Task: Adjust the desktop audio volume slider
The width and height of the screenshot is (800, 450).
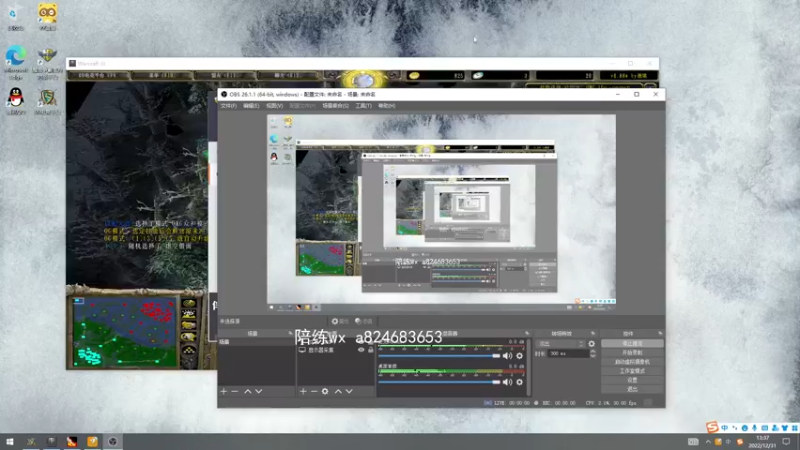Action: [x=439, y=382]
